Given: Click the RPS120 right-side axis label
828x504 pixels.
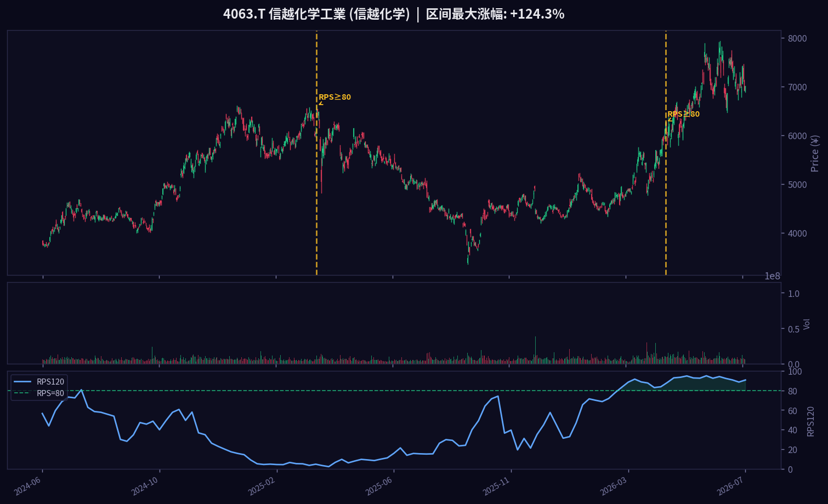Looking at the screenshot, I should [x=811, y=421].
